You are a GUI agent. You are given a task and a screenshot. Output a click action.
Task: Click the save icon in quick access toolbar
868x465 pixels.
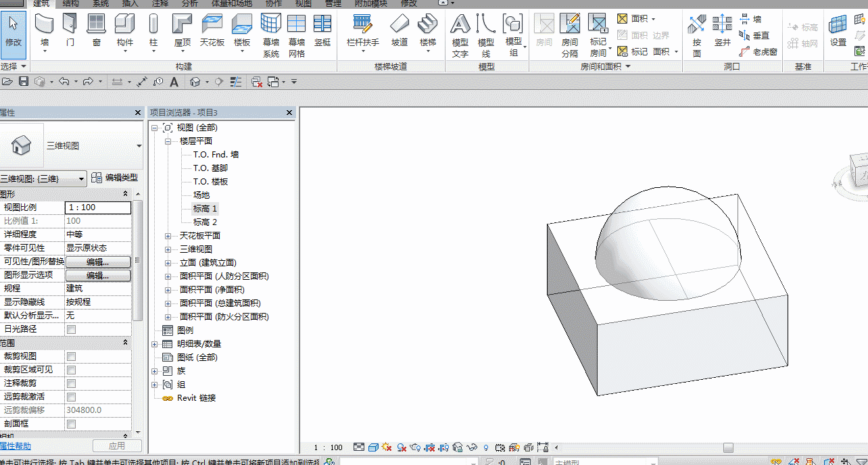tap(24, 82)
